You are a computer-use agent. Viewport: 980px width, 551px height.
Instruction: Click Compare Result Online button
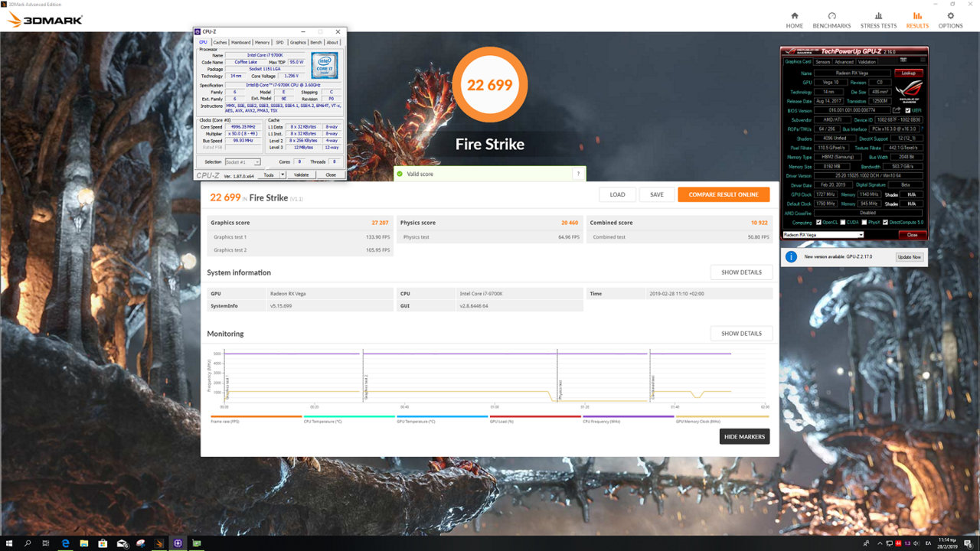click(x=724, y=194)
